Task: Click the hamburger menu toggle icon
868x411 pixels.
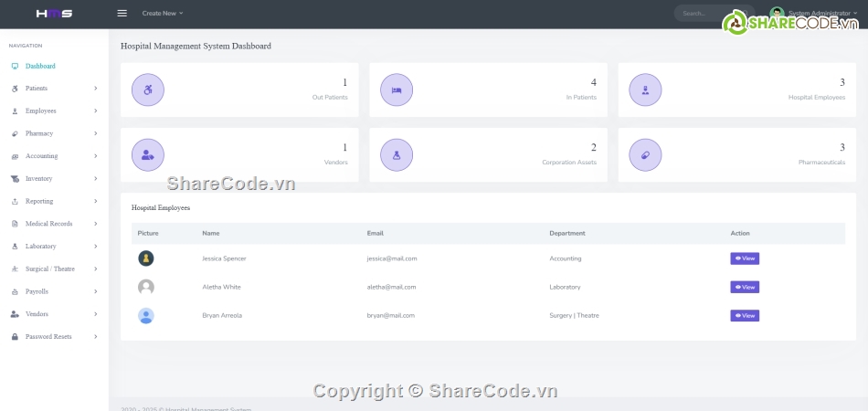Action: [x=122, y=14]
